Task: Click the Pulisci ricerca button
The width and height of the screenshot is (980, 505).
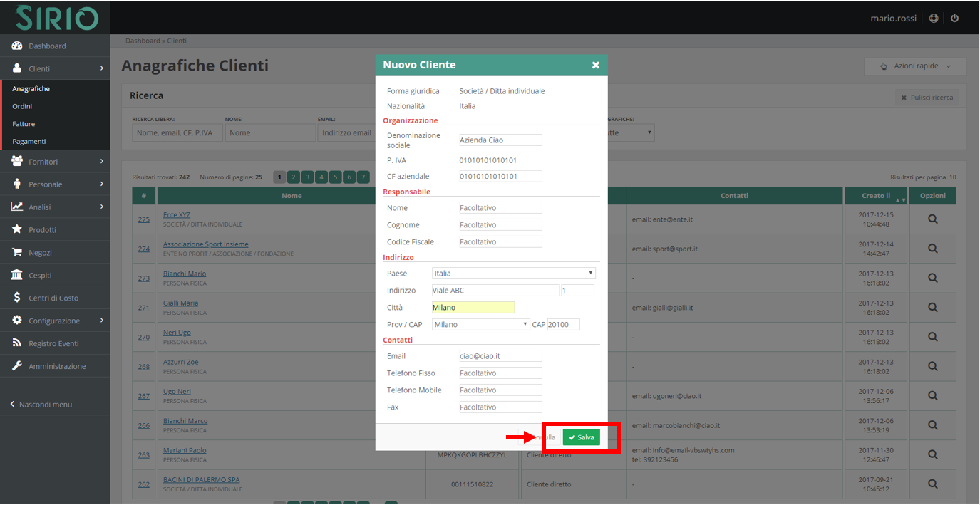Action: point(927,98)
